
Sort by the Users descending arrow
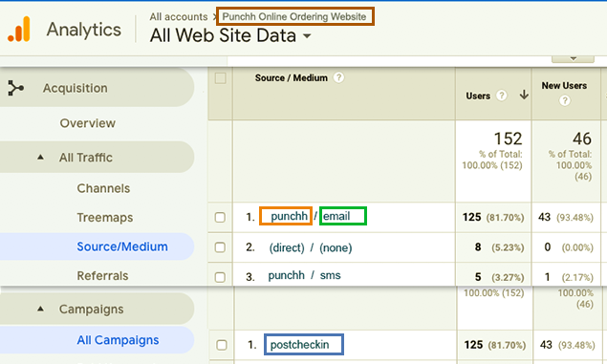tap(524, 95)
